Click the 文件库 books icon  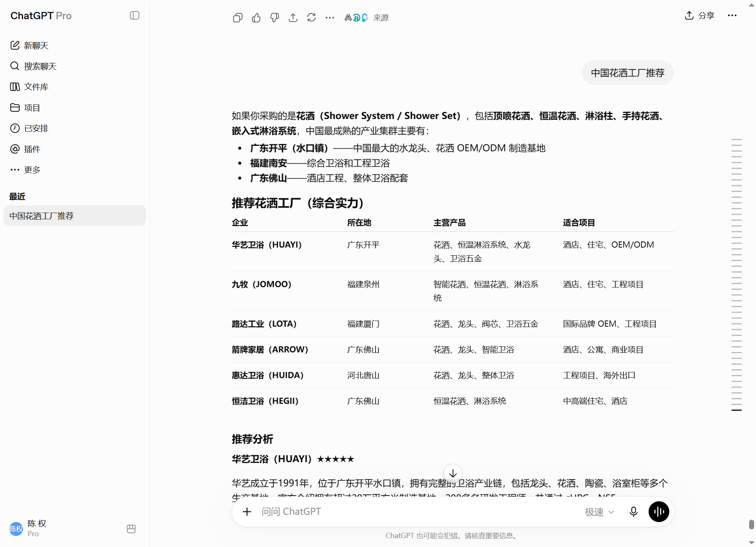coord(15,87)
